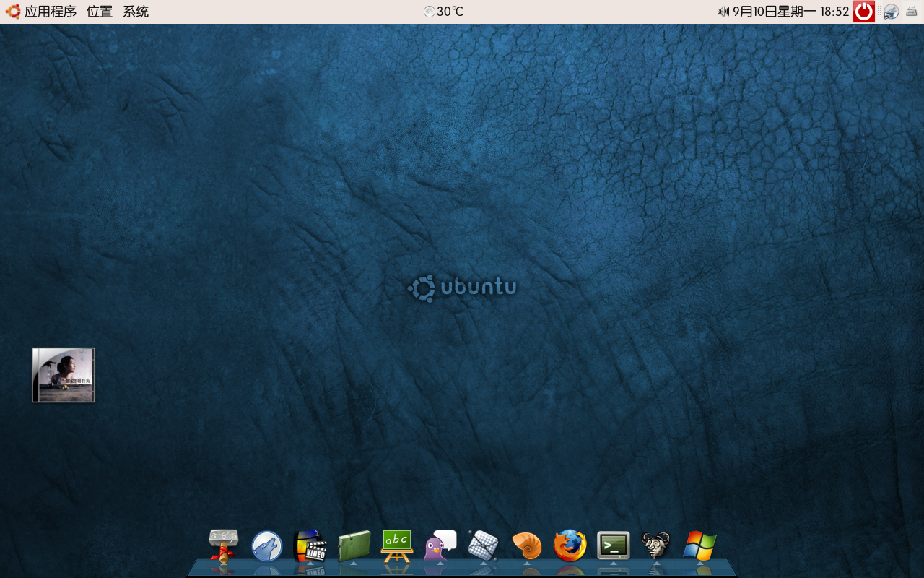
Task: Open the terminal from the dock
Action: pos(614,545)
